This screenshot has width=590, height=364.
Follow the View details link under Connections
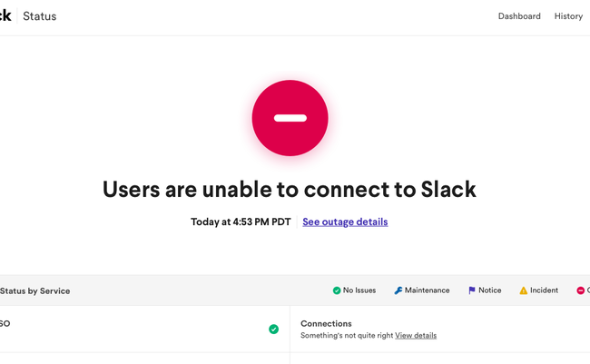pyautogui.click(x=416, y=336)
